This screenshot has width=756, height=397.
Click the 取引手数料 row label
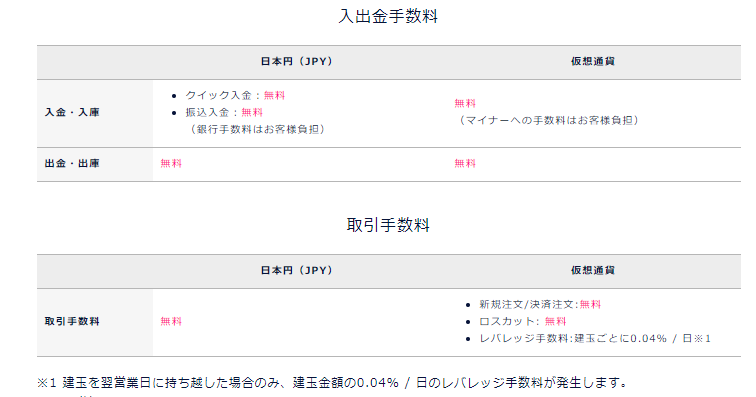point(72,321)
